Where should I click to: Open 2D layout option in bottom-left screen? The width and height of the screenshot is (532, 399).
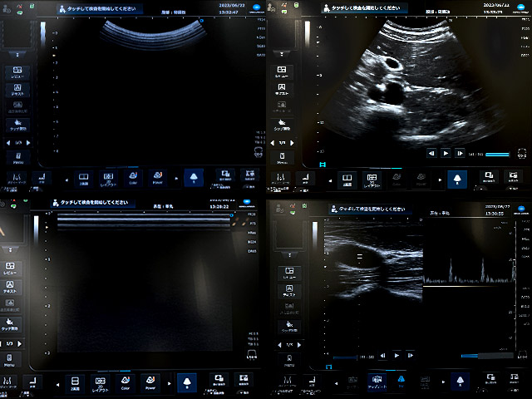[x=100, y=384]
